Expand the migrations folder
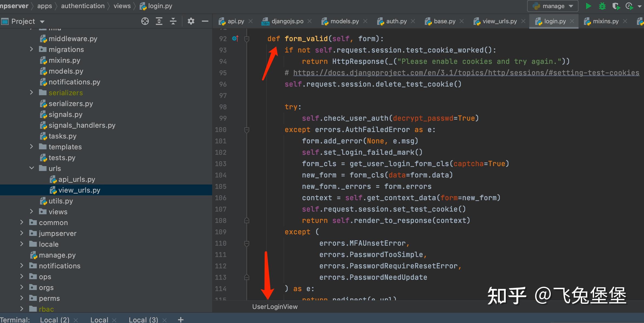 coord(31,49)
